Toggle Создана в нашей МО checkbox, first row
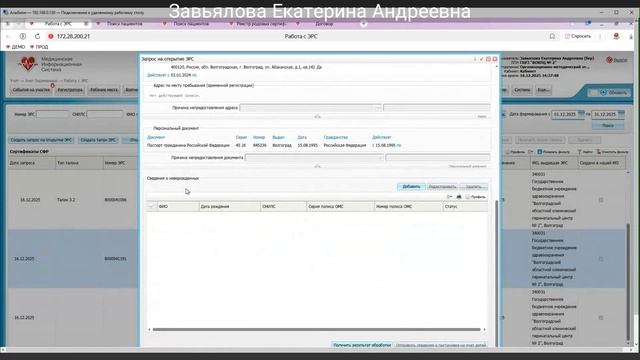This screenshot has height=360, width=640. click(x=601, y=200)
